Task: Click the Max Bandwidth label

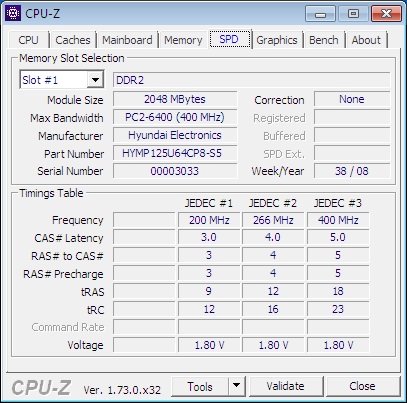Action: [67, 118]
